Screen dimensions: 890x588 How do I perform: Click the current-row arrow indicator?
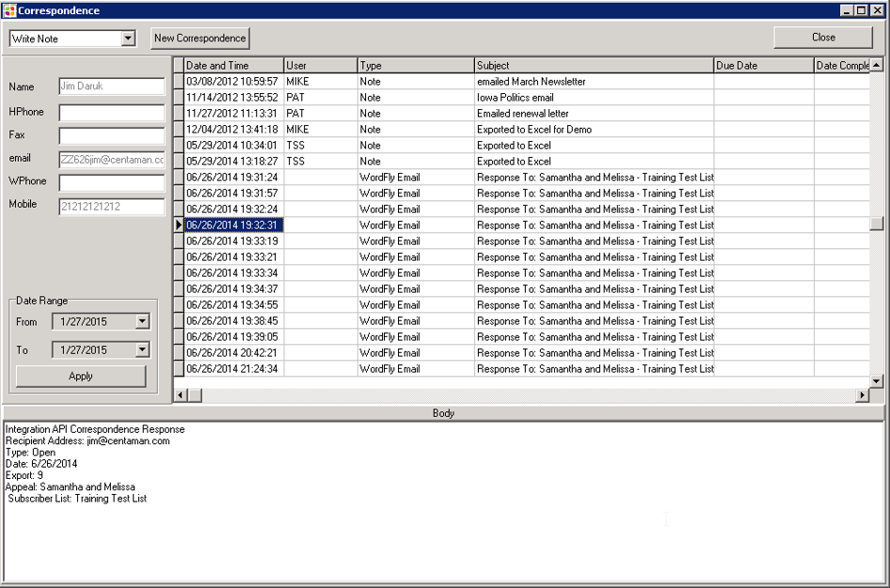pyautogui.click(x=179, y=225)
